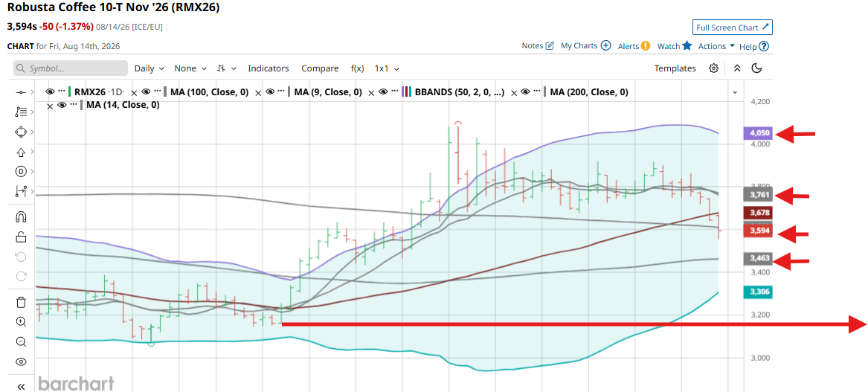This screenshot has height=392, width=868.
Task: Select the measure range tool icon
Action: [21, 192]
